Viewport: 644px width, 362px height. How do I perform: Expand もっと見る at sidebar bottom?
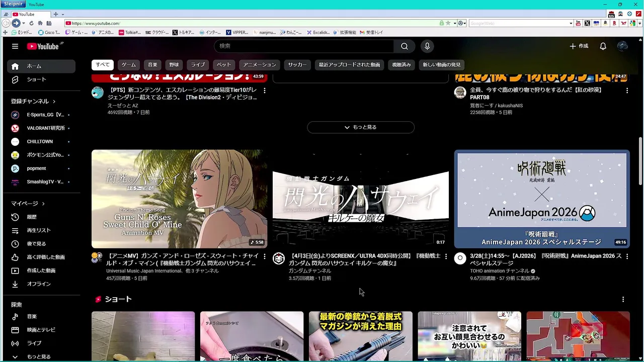tap(41, 356)
